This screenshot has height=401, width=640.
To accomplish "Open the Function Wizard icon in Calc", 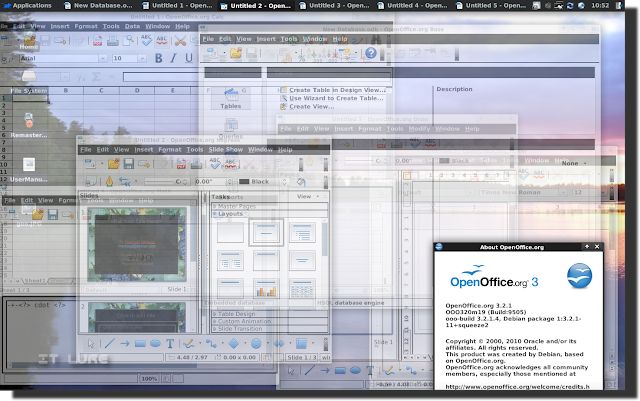I will tap(81, 76).
